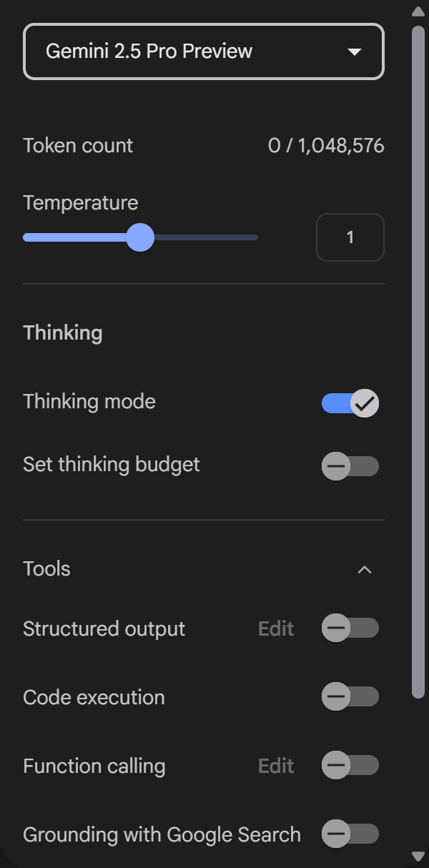Screen dimensions: 429x868
Task: Enable the Code execution toggle
Action: [350, 696]
